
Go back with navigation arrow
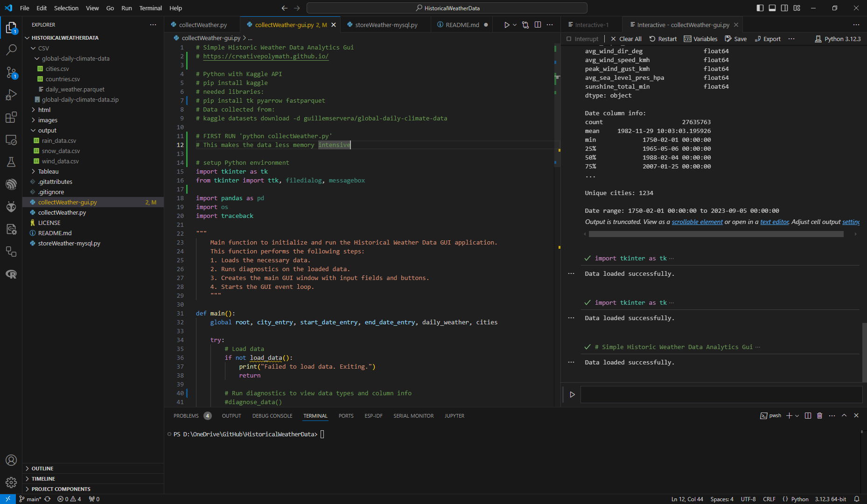(284, 8)
